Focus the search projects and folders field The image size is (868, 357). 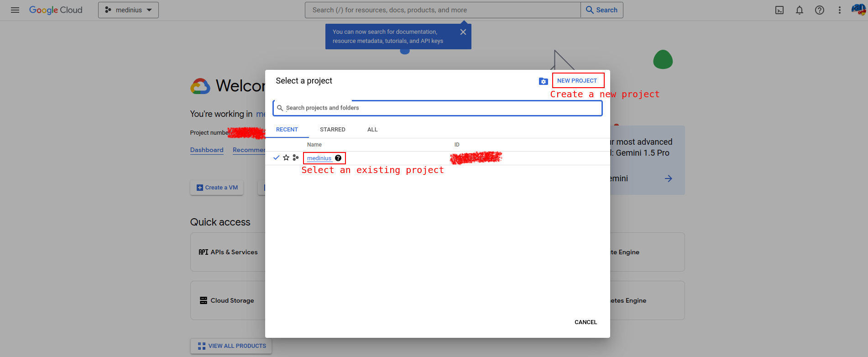click(438, 108)
